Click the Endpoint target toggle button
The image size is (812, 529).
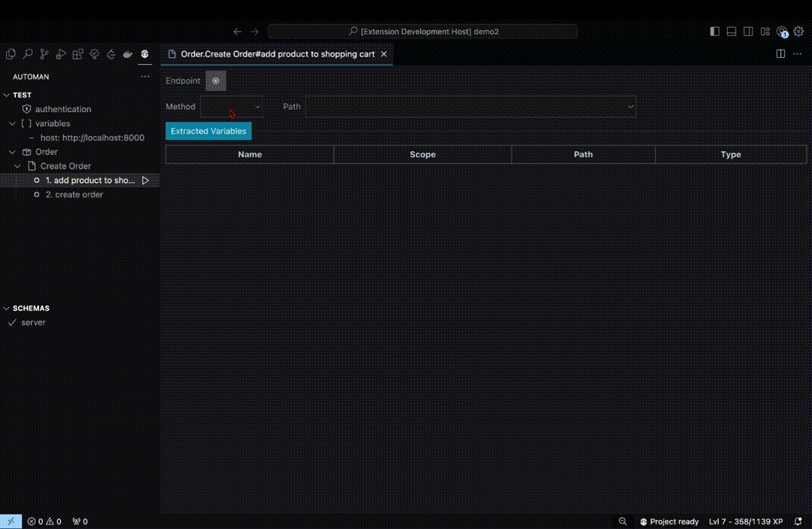coord(216,81)
